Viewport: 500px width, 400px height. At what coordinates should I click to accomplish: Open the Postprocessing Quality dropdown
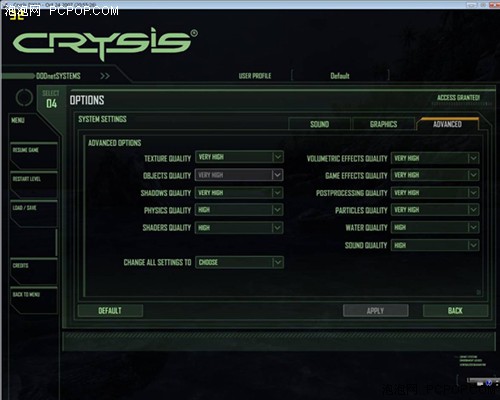click(x=435, y=193)
